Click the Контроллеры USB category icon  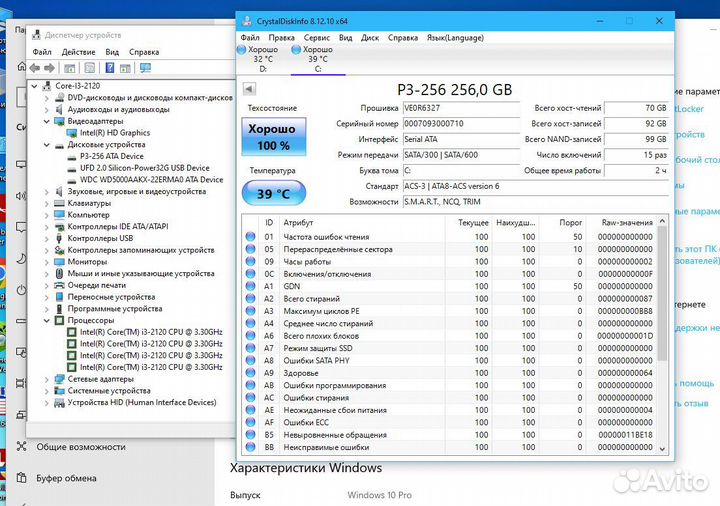59,238
